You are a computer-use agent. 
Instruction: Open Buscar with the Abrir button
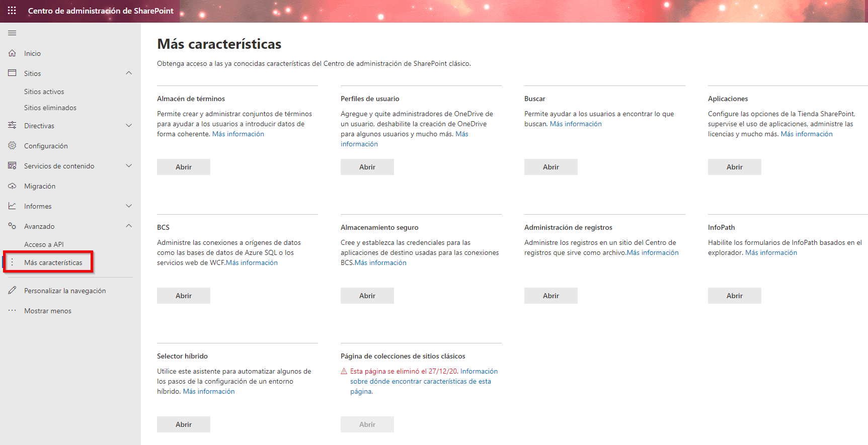(x=551, y=167)
